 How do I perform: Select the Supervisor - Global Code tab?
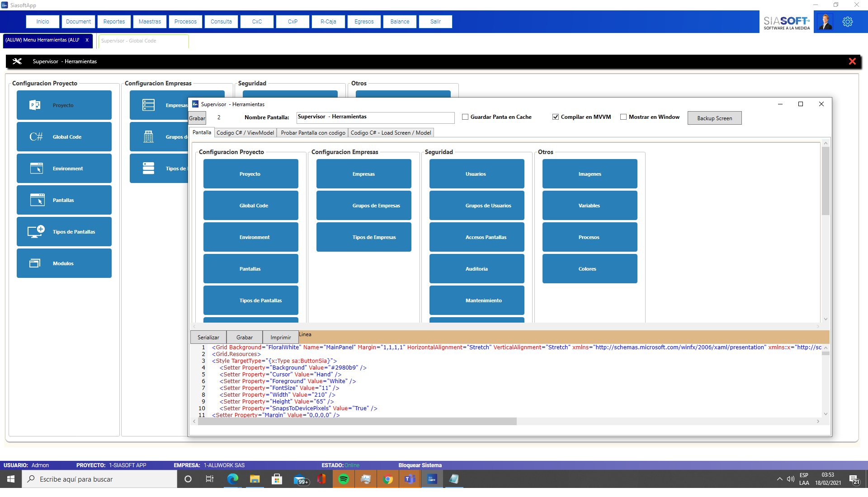(x=128, y=41)
